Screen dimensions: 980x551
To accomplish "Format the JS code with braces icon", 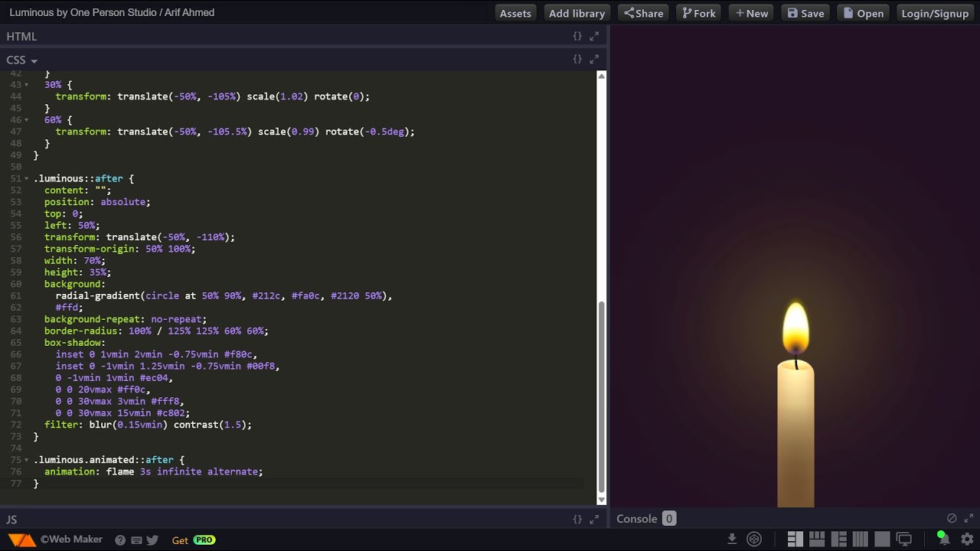I will [x=577, y=519].
